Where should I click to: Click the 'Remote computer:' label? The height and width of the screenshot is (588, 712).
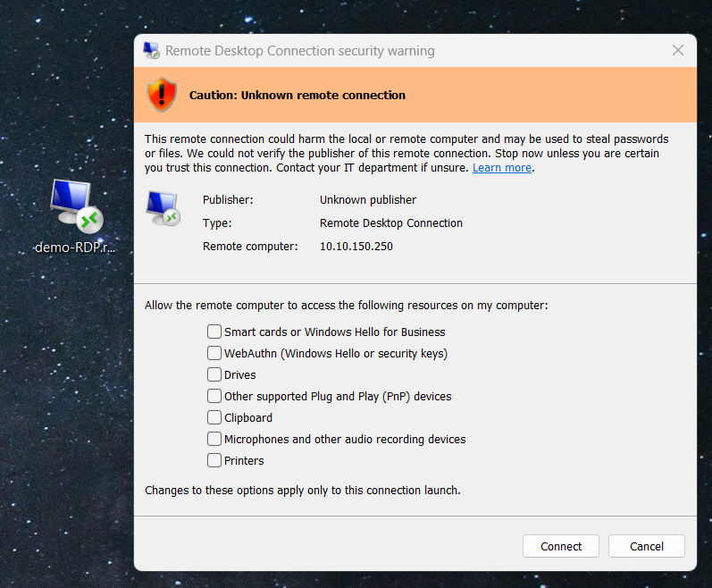point(250,246)
